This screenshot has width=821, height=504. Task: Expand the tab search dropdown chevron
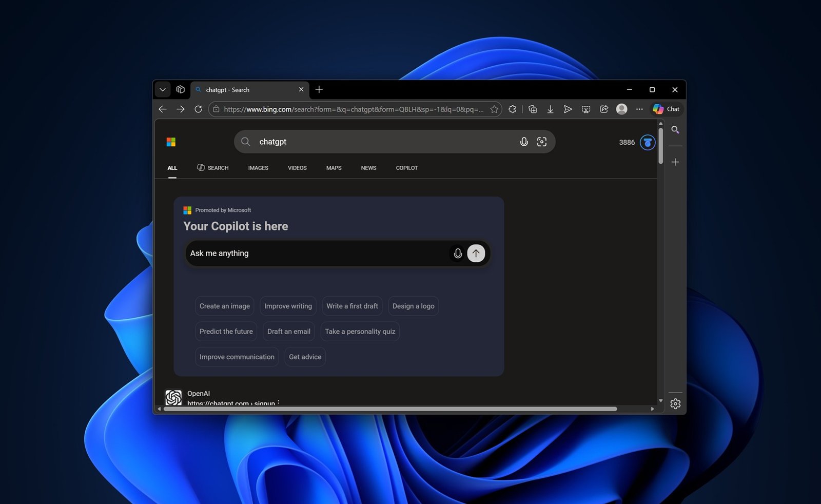pos(163,90)
